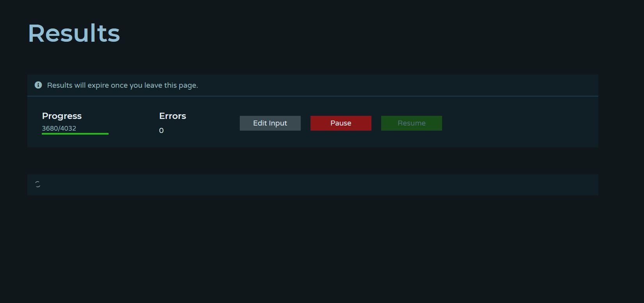Click the Errors label
This screenshot has height=303, width=644.
(173, 116)
